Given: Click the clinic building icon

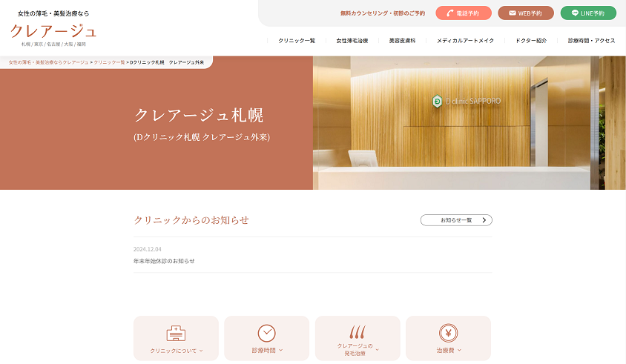Looking at the screenshot, I should 176,333.
